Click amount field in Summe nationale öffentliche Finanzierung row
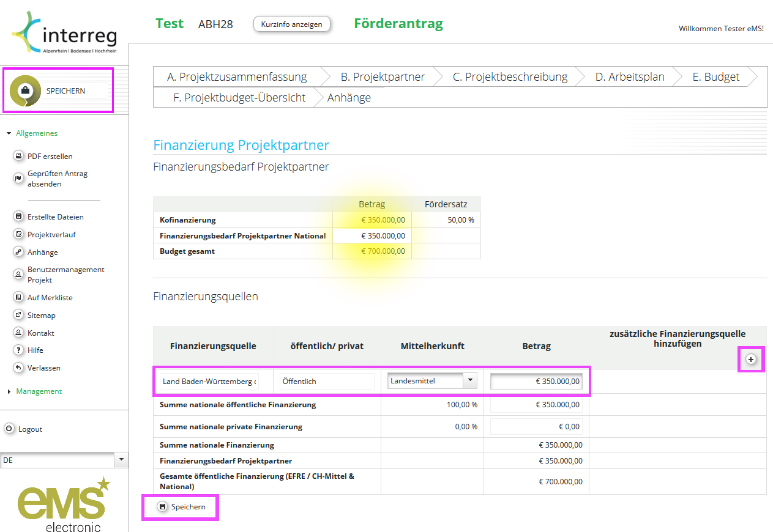This screenshot has width=773, height=532. click(536, 404)
